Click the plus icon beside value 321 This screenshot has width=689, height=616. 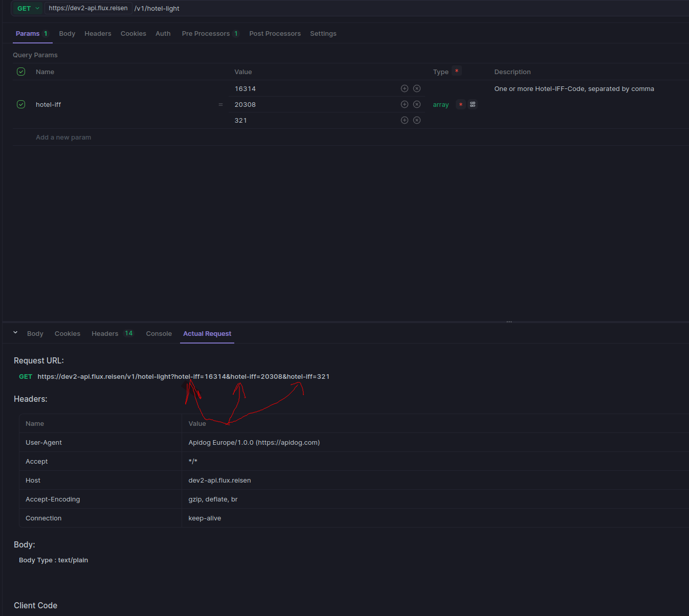click(x=404, y=120)
